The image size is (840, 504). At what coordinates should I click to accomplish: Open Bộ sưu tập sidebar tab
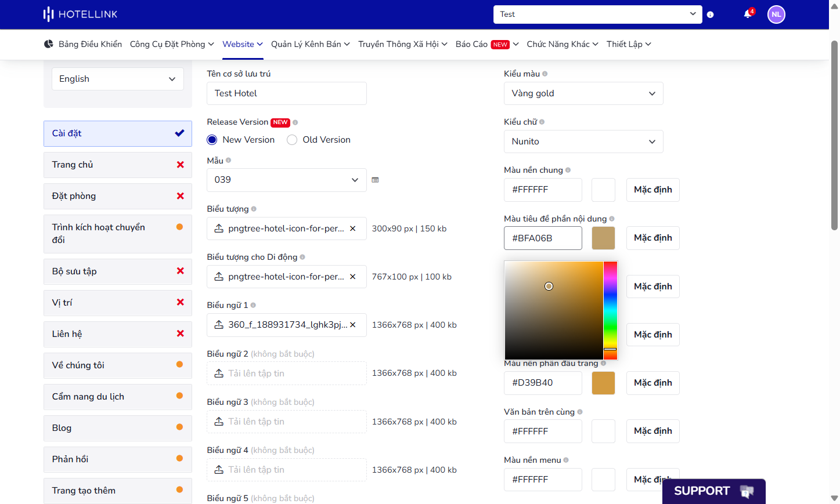118,271
